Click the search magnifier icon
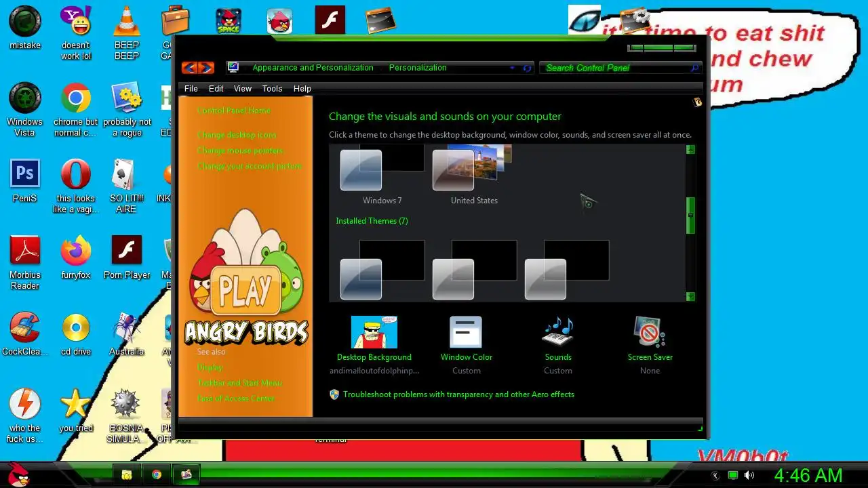Image resolution: width=868 pixels, height=488 pixels. (x=694, y=68)
